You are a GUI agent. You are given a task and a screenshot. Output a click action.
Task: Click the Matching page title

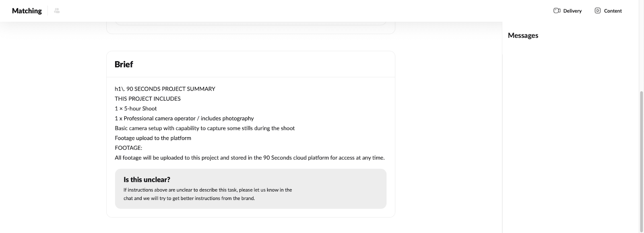[27, 11]
